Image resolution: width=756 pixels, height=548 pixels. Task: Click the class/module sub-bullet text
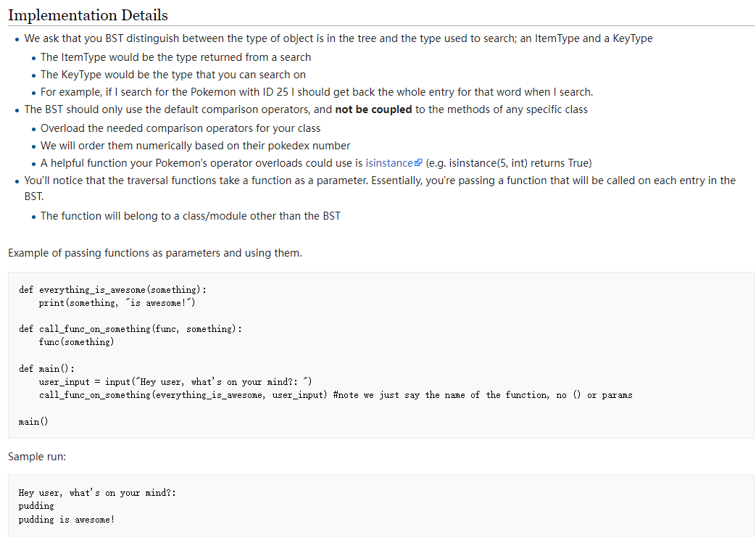(x=191, y=215)
